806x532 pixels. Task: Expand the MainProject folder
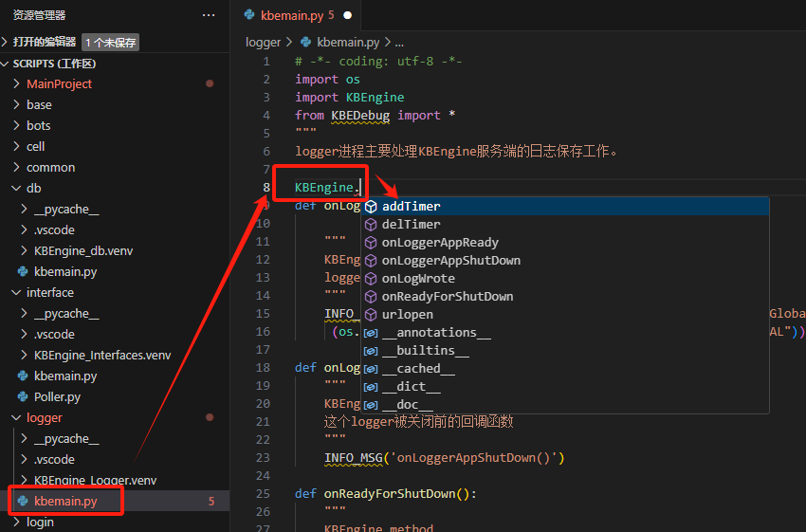click(x=16, y=83)
